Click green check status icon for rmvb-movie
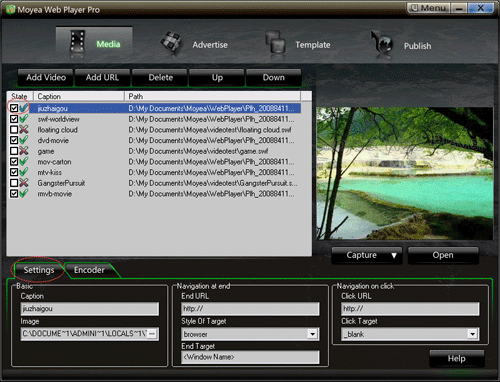500x382 pixels. (23, 193)
